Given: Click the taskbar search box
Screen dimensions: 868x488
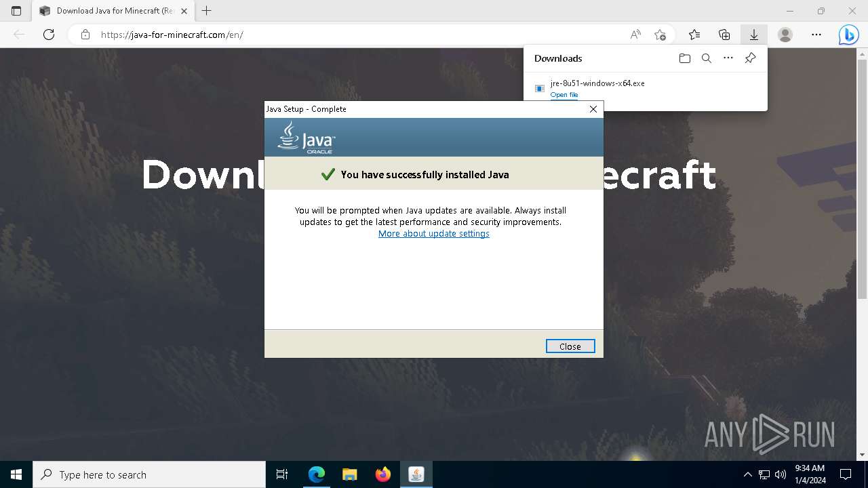Looking at the screenshot, I should coord(149,474).
